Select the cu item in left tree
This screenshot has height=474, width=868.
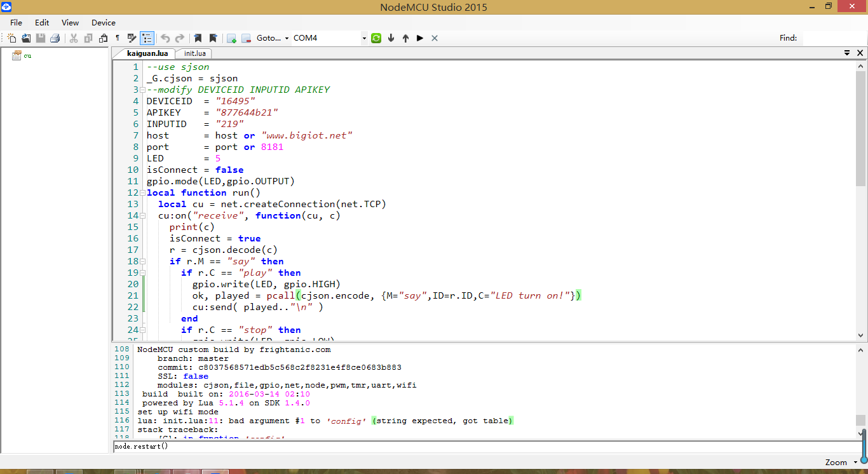point(27,56)
